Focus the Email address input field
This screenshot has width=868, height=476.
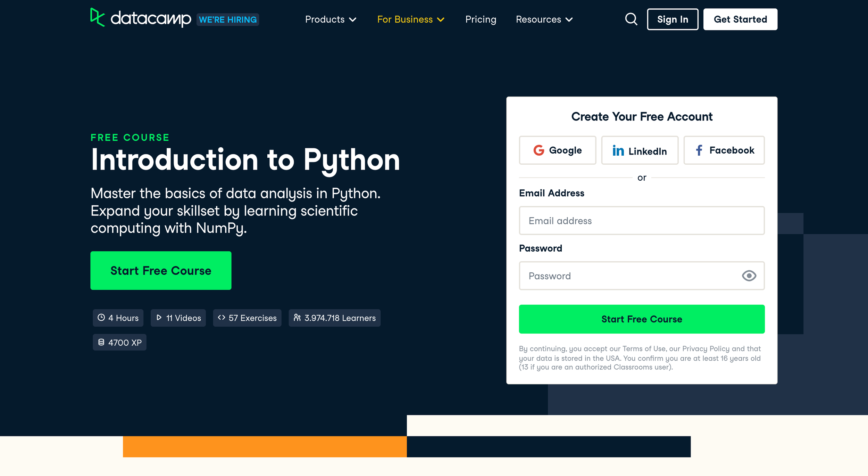click(642, 221)
